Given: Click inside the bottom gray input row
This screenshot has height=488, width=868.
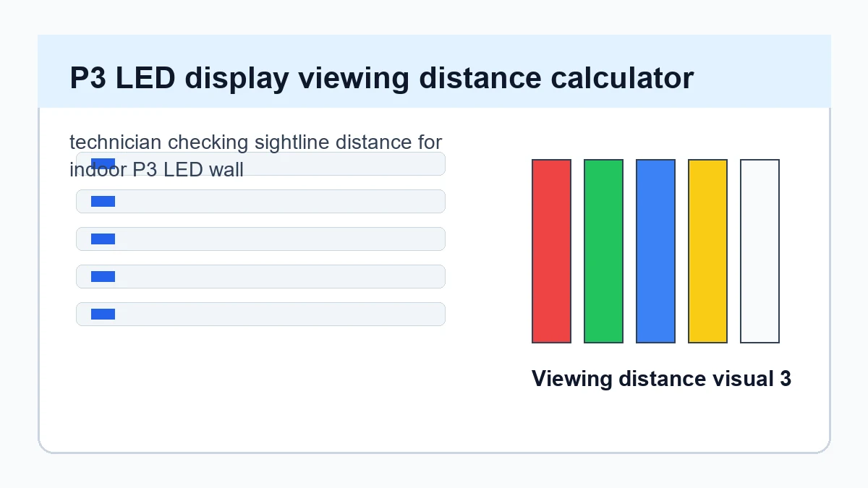Looking at the screenshot, I should 260,314.
